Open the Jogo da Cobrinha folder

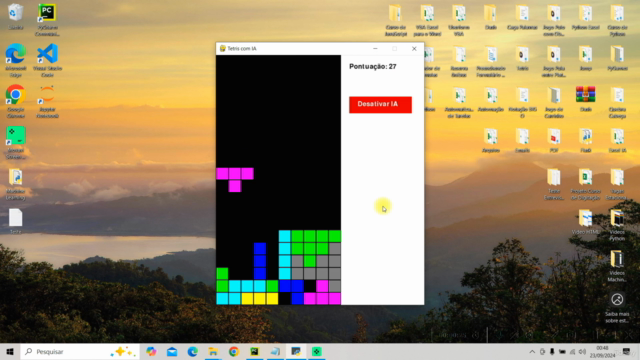554,102
